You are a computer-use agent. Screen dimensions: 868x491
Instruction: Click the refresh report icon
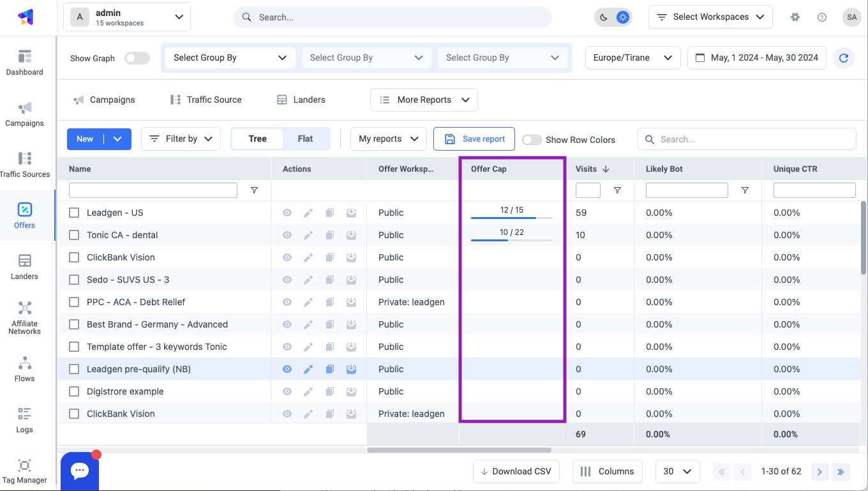click(x=844, y=57)
